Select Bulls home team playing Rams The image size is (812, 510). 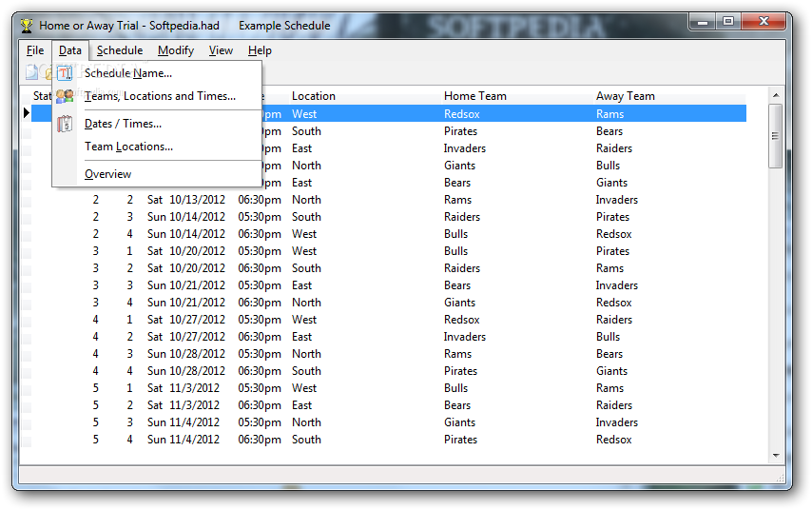click(x=455, y=387)
